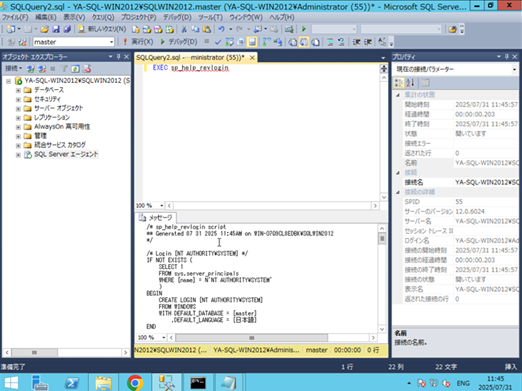Sort properties alphabetically
Screen dimensions: 522x391
(x=410, y=82)
